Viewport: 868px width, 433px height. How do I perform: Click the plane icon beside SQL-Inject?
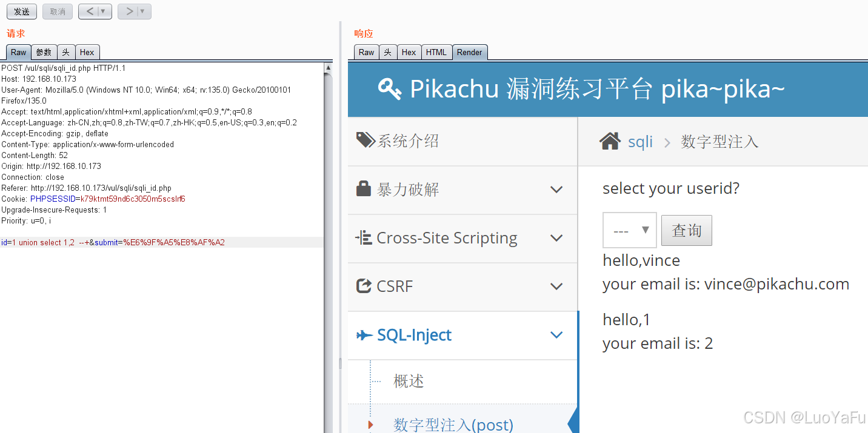[364, 335]
